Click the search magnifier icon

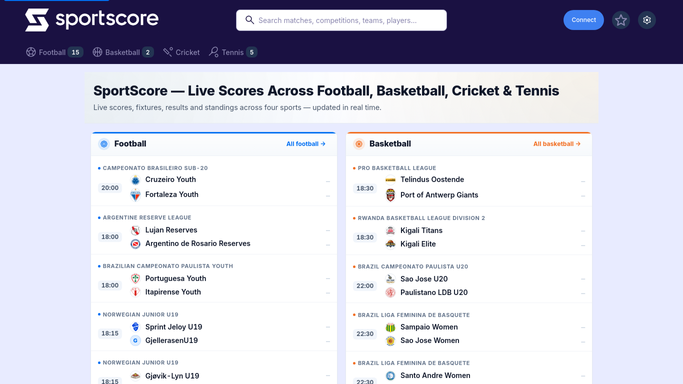pos(250,20)
